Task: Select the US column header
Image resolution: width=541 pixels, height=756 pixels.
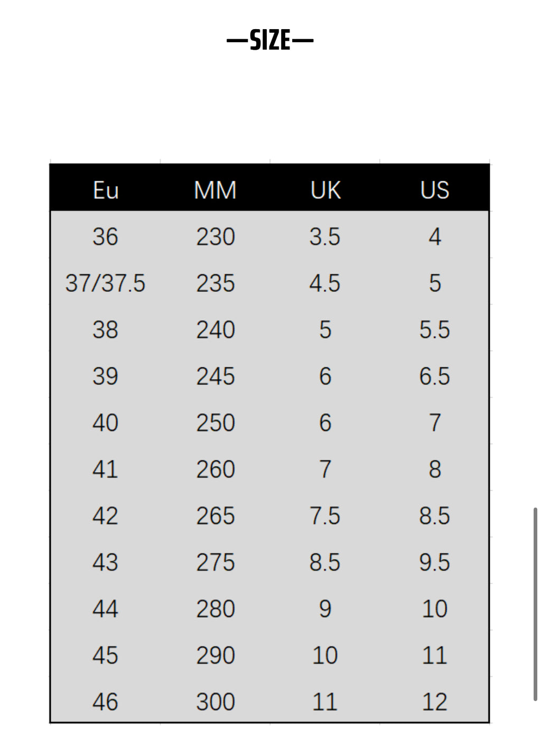Action: (x=435, y=190)
